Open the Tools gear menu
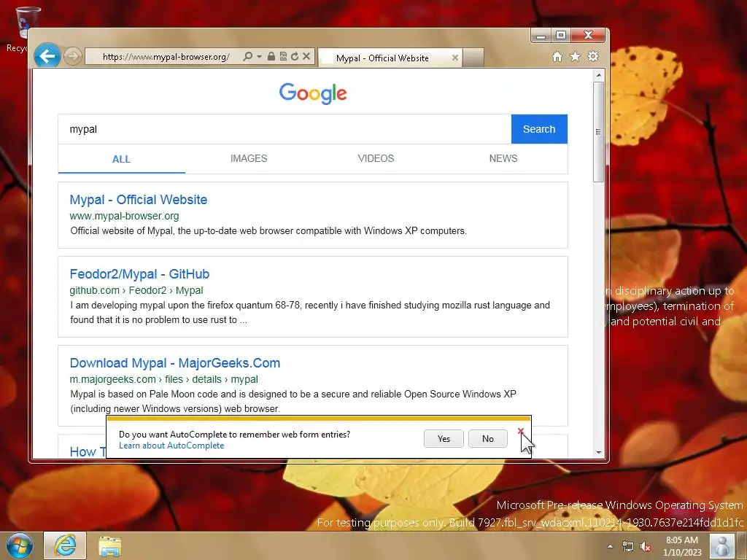This screenshot has width=747, height=560. pos(593,57)
